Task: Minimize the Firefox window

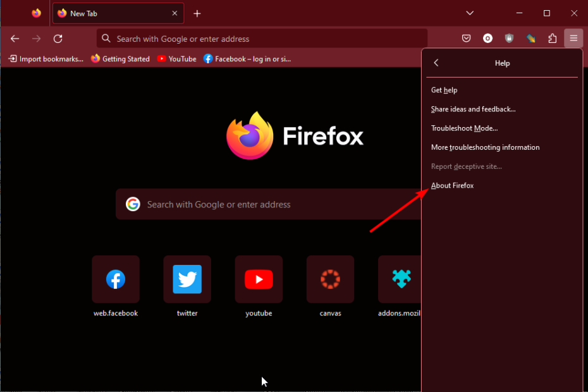Action: coord(519,13)
